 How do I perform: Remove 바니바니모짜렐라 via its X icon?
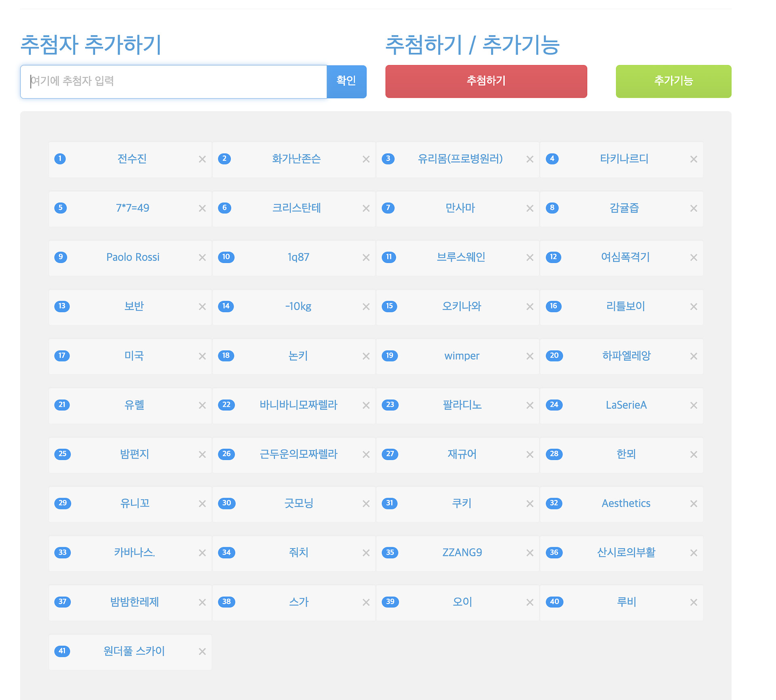[x=366, y=406]
